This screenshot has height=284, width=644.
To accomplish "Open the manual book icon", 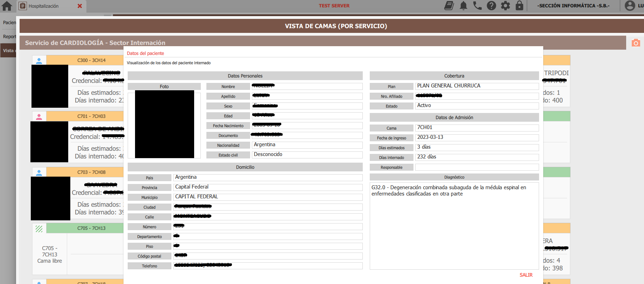I will tap(449, 6).
